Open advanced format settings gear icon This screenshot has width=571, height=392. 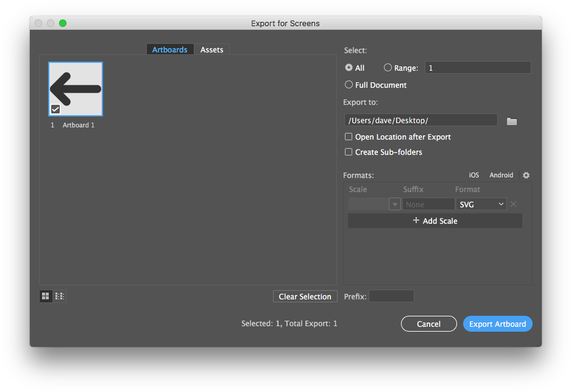coord(526,175)
